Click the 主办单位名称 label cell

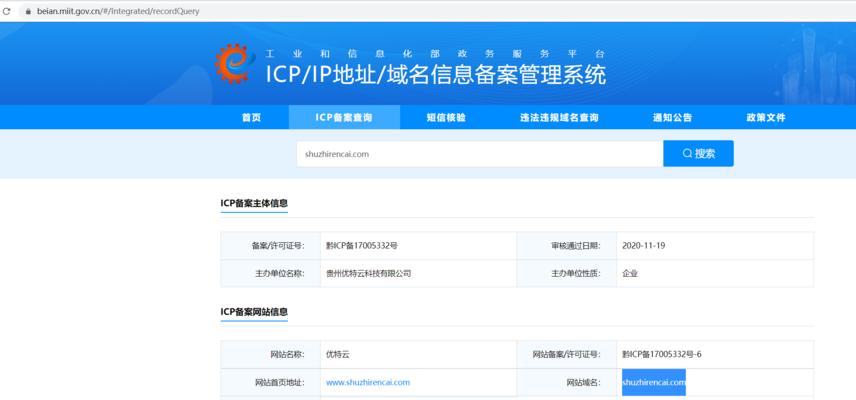pyautogui.click(x=271, y=273)
